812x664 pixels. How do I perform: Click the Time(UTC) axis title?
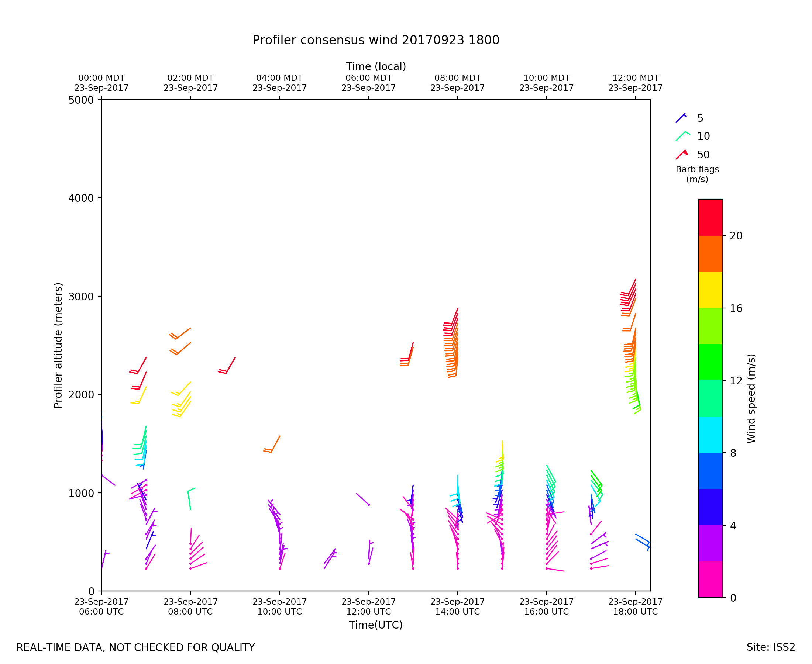coord(375,625)
